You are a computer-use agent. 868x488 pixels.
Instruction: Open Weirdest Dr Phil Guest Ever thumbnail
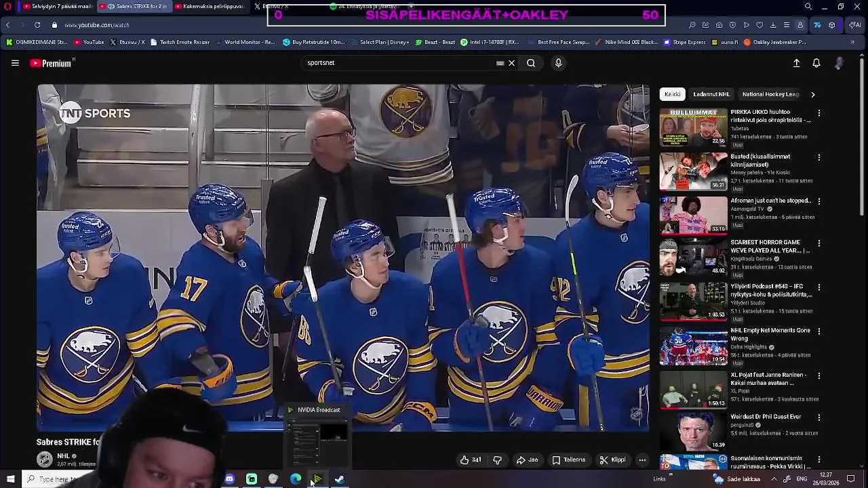point(693,431)
